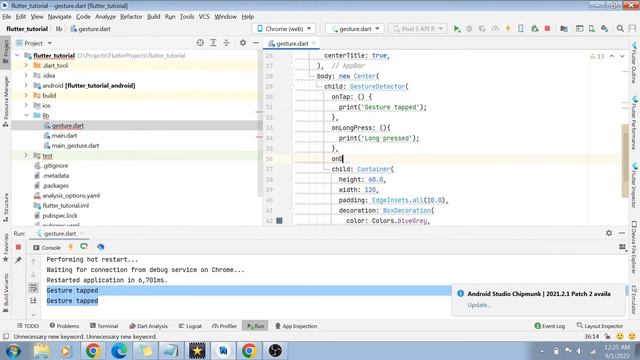The height and width of the screenshot is (360, 640).
Task: Trigger Flutter hot reload lightning icon in toolbar
Action: pos(508,29)
